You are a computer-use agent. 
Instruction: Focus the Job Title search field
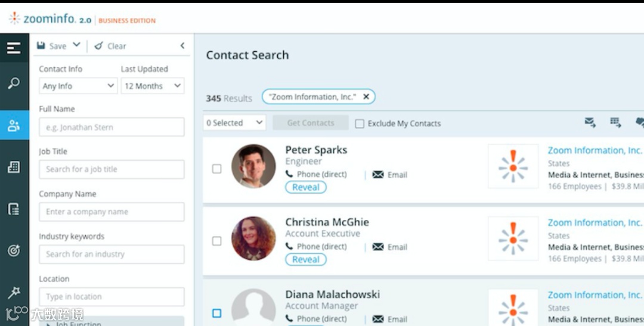tap(112, 169)
